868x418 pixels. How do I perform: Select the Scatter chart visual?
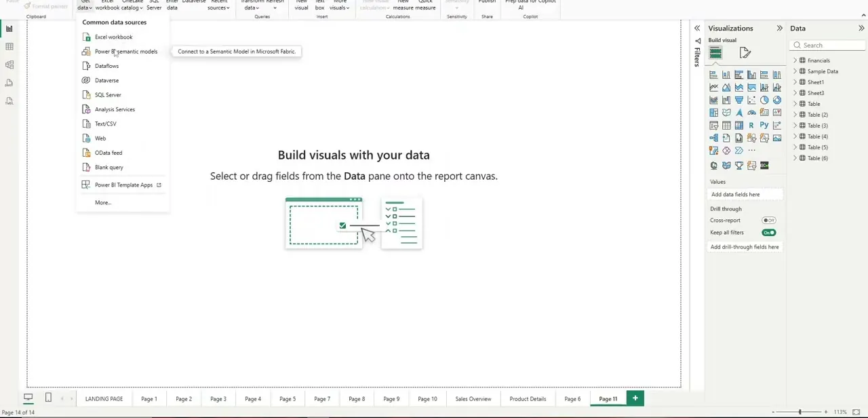coord(751,100)
